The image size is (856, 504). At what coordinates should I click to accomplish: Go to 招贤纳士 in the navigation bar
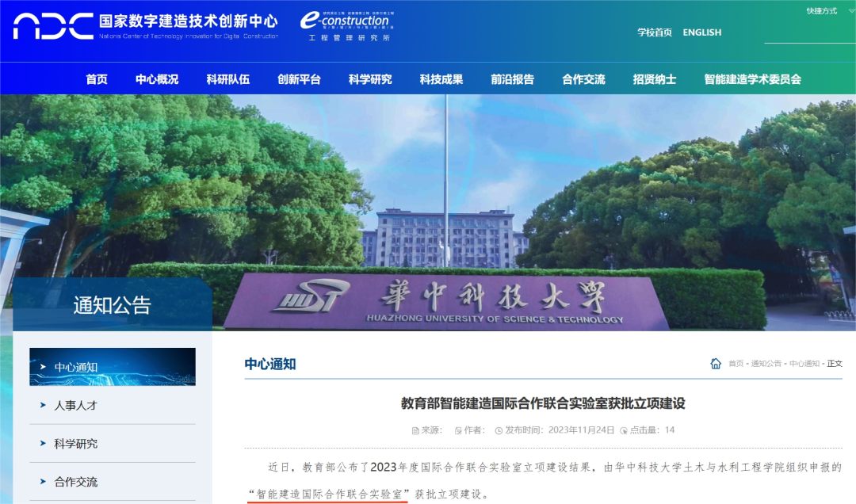pyautogui.click(x=654, y=79)
